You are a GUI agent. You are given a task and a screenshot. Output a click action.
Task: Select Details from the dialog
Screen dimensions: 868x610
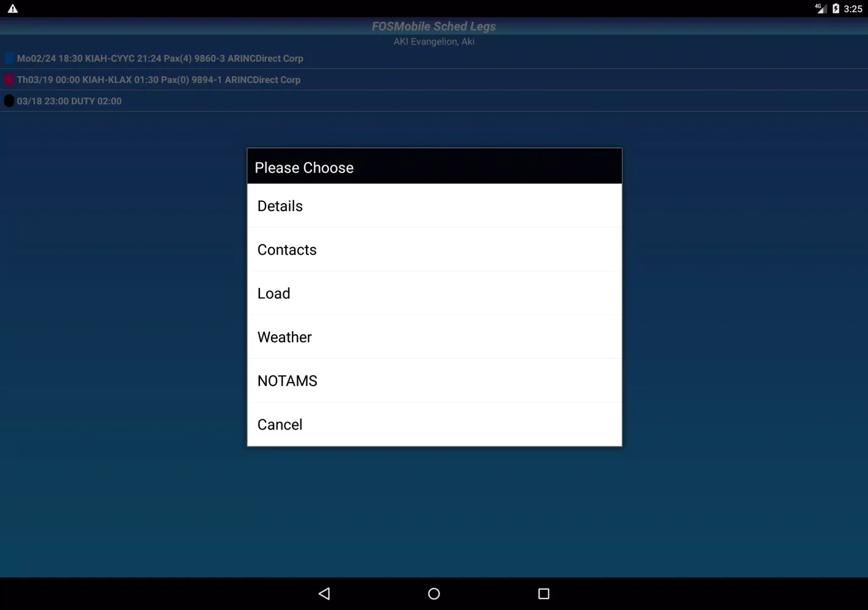(280, 206)
